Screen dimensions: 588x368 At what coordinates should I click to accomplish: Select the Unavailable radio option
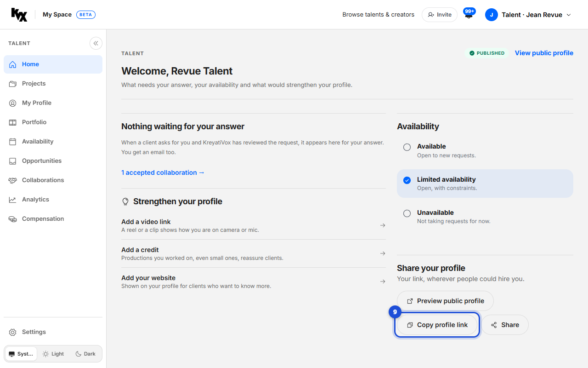tap(407, 213)
